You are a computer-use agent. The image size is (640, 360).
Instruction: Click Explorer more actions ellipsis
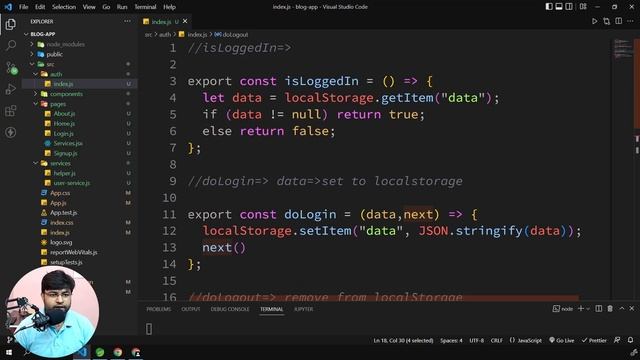click(x=127, y=21)
